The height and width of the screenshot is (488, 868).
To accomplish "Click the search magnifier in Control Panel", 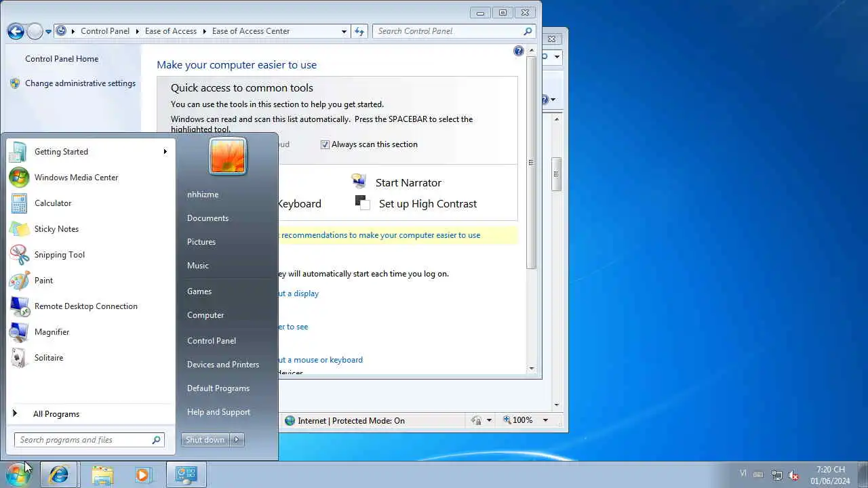I will pos(528,31).
